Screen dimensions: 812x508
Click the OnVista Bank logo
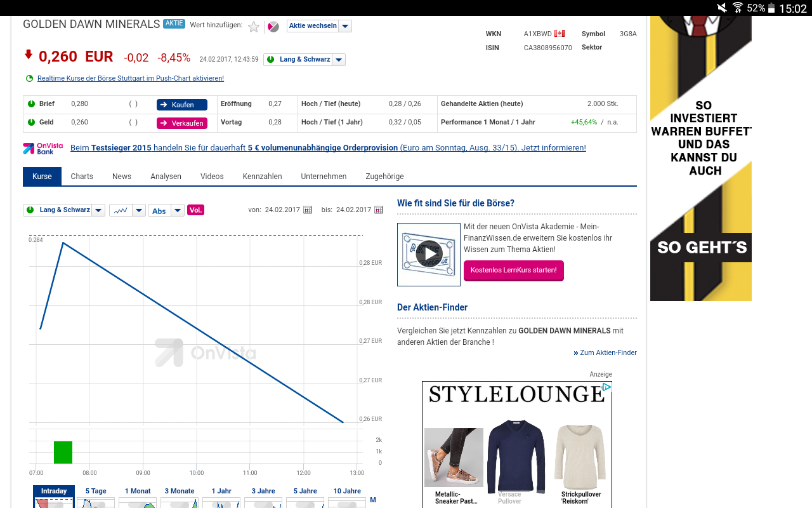click(43, 148)
